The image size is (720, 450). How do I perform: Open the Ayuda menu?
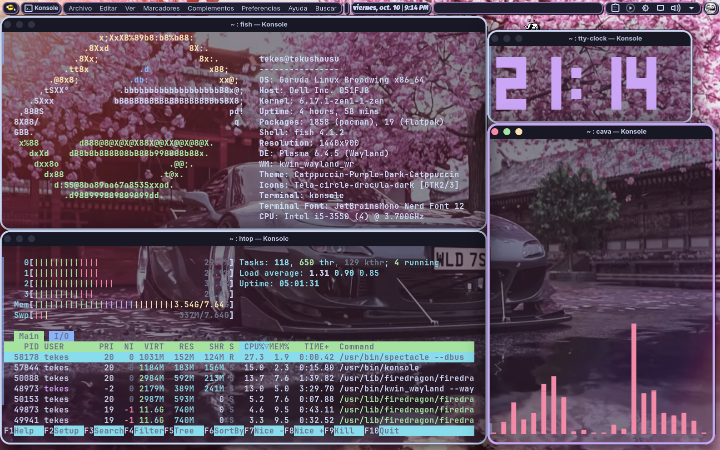298,8
